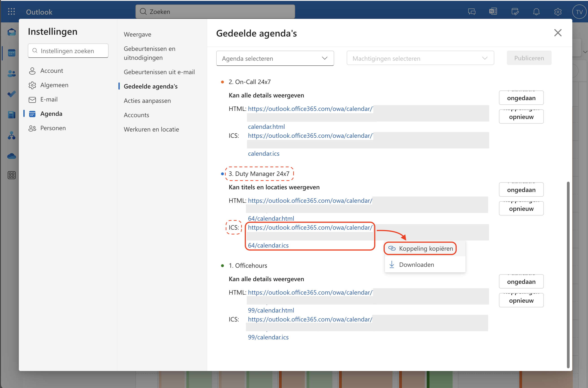Image resolution: width=588 pixels, height=388 pixels.
Task: Click the notifications bell icon
Action: pos(536,12)
